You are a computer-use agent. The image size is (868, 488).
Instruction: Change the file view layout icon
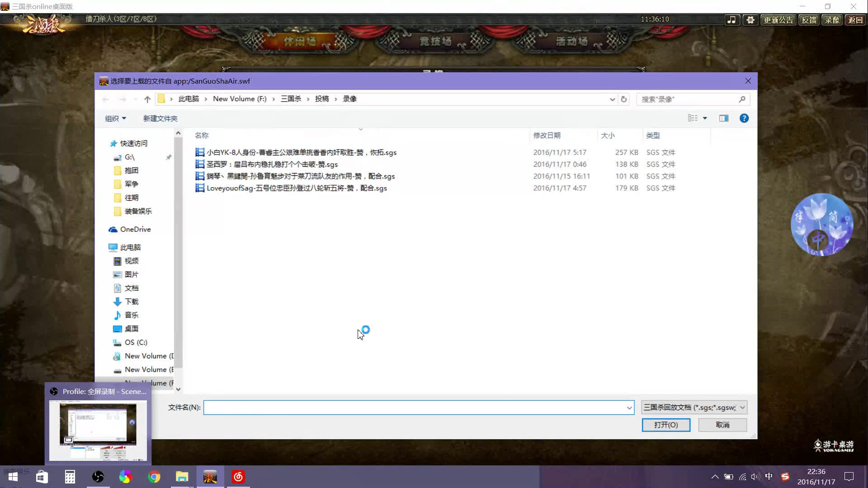693,118
